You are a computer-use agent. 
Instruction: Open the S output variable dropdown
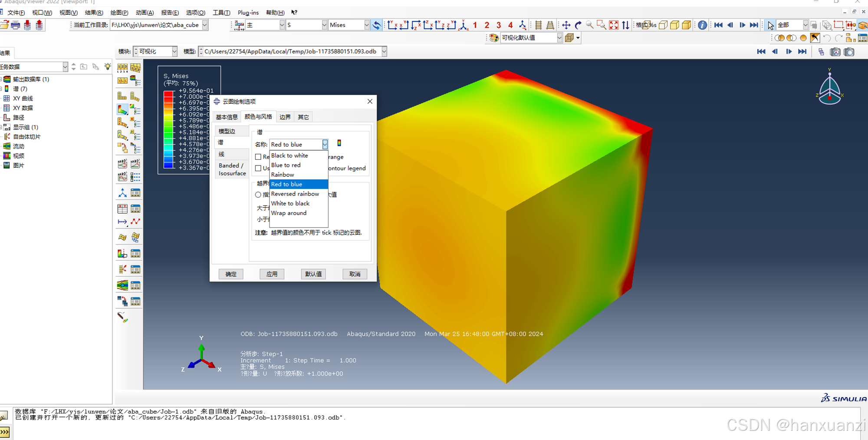tap(324, 25)
